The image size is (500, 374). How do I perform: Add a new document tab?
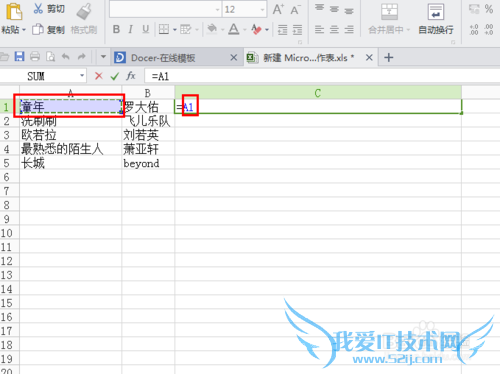[x=388, y=58]
